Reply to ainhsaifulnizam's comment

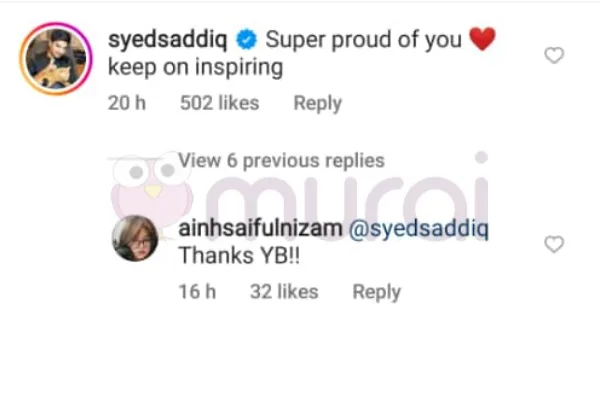coord(377,292)
